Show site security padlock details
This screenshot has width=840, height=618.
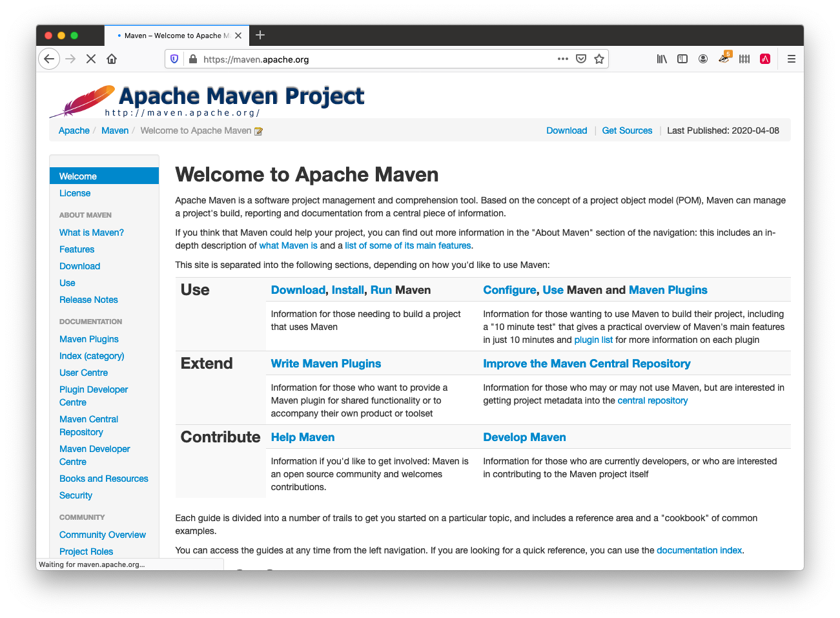pos(192,59)
